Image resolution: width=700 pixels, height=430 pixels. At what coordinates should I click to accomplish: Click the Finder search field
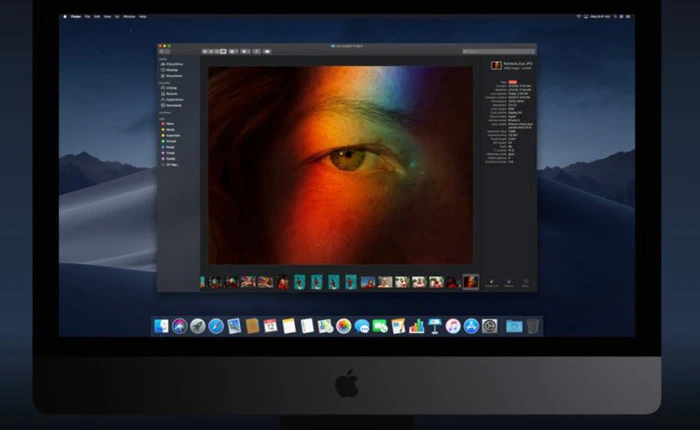498,51
